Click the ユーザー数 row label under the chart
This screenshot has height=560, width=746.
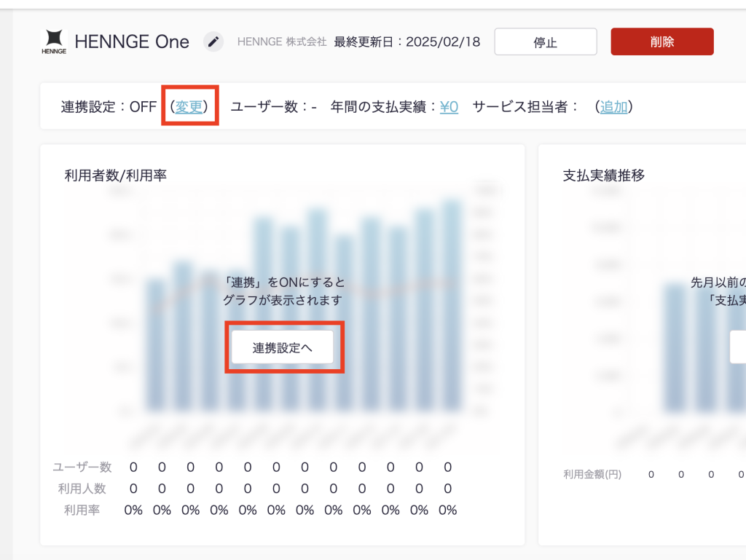pos(82,467)
